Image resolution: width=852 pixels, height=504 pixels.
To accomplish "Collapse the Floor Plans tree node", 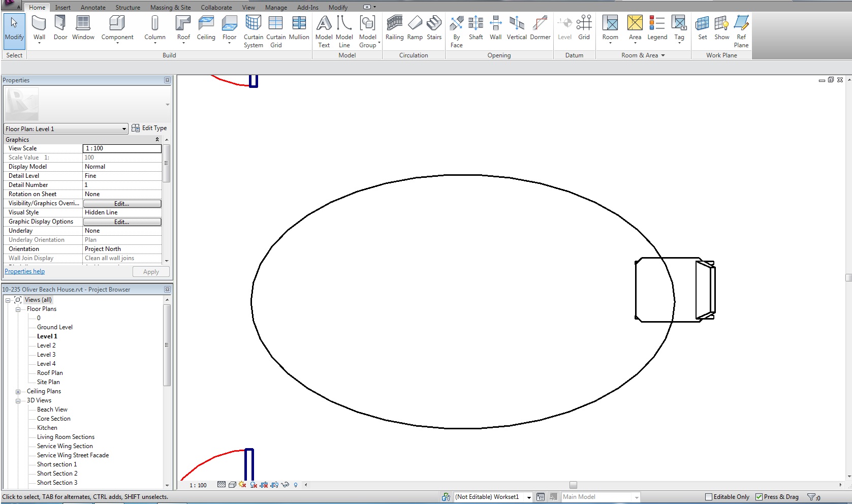I will 18,309.
